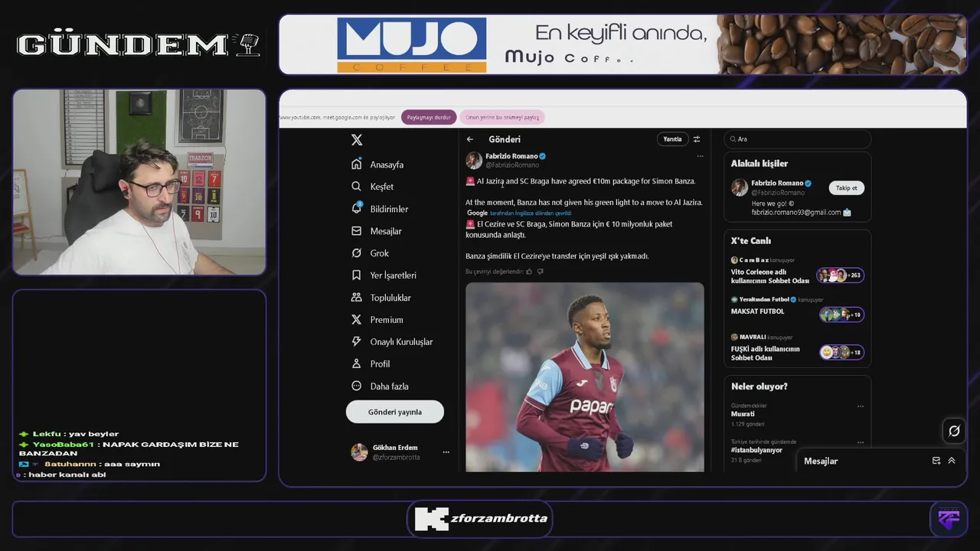The width and height of the screenshot is (980, 551).
Task: Open Bildirimler notifications
Action: [x=380, y=209]
